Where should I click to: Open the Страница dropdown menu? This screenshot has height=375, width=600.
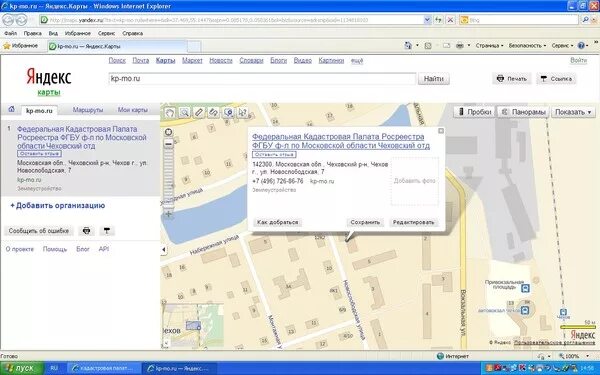489,46
